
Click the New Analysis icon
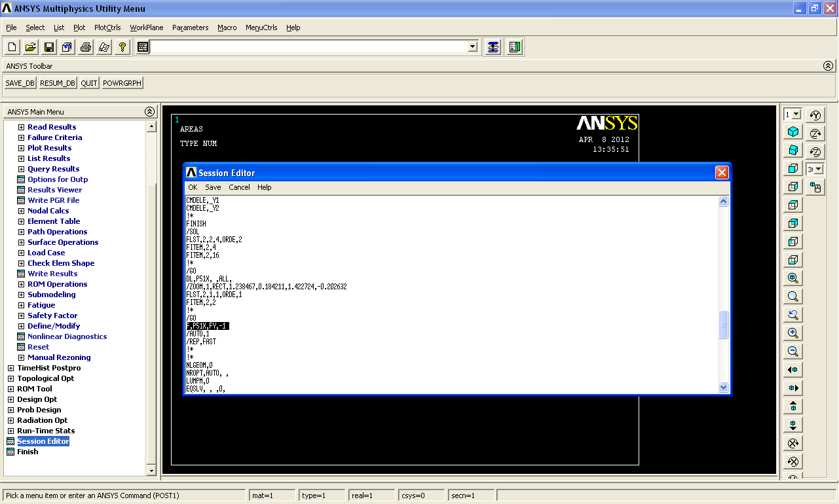12,47
